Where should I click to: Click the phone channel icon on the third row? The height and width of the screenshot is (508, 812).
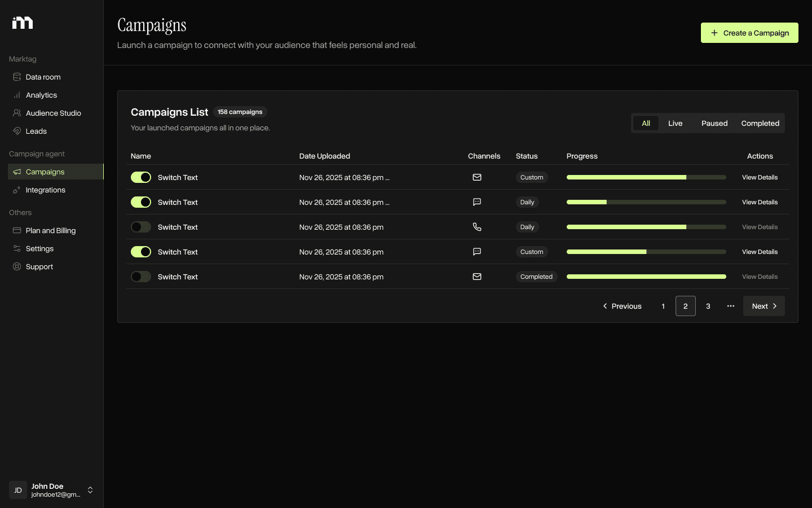coord(477,227)
